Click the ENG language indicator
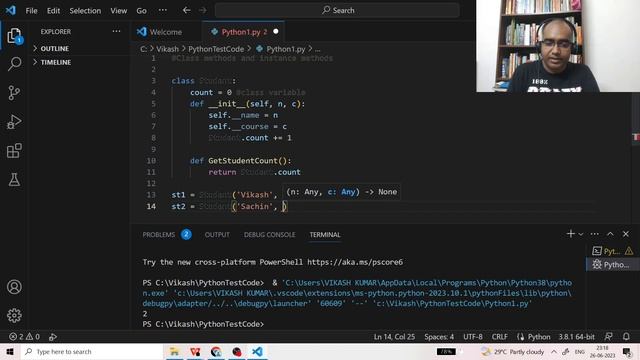 [x=580, y=351]
